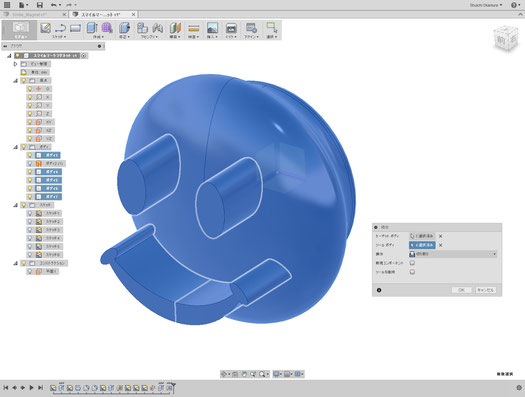Toggle visibility bulb of ボディ1

tap(30, 155)
